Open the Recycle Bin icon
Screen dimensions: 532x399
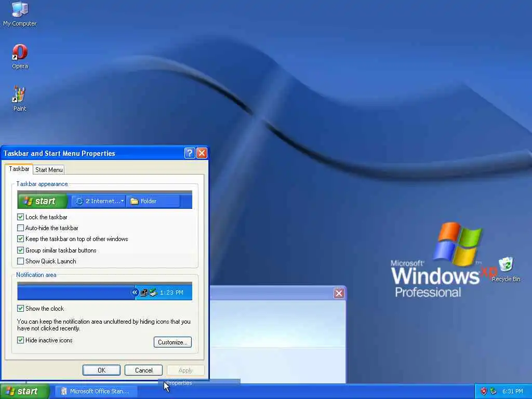tap(506, 270)
